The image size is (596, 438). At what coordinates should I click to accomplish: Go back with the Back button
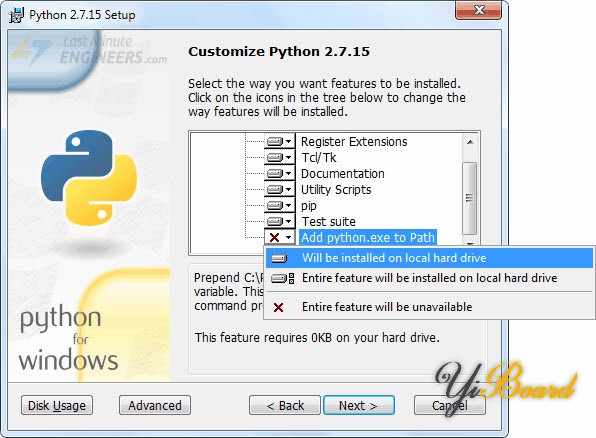[285, 405]
